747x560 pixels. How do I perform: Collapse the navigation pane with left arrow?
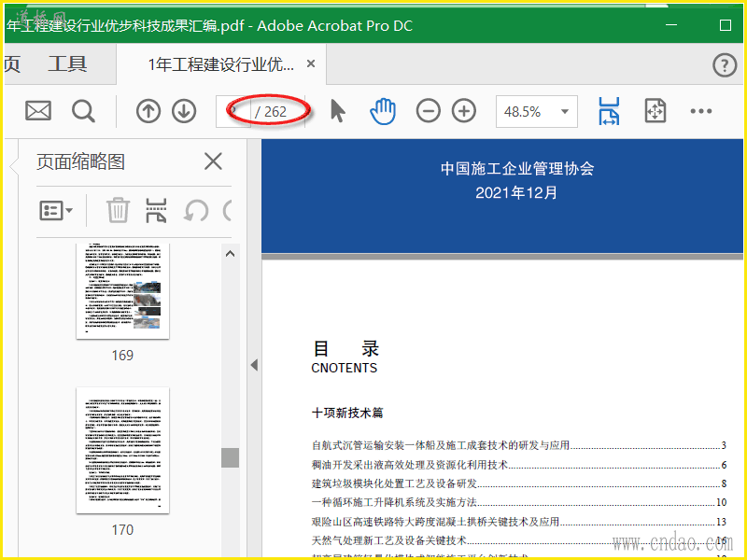click(x=254, y=365)
